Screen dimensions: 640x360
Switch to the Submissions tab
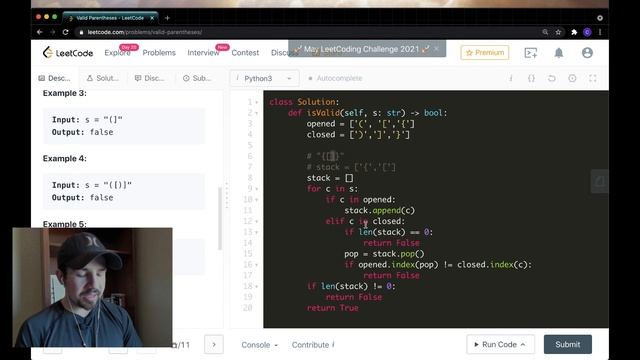(x=197, y=78)
